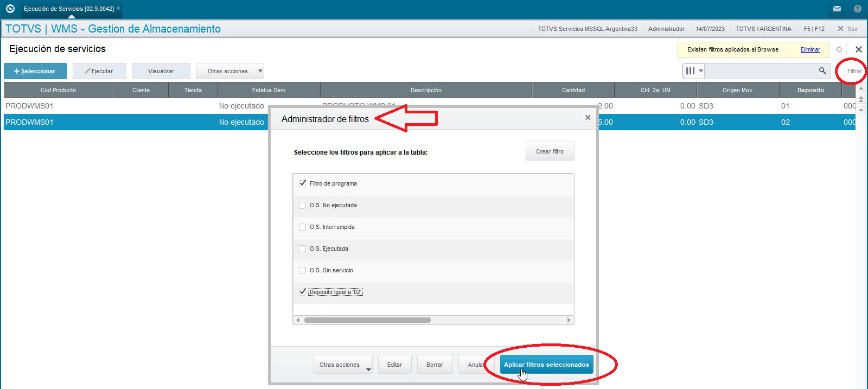Select the Ejecución de Servicios tab
The image size is (868, 389).
(x=68, y=9)
